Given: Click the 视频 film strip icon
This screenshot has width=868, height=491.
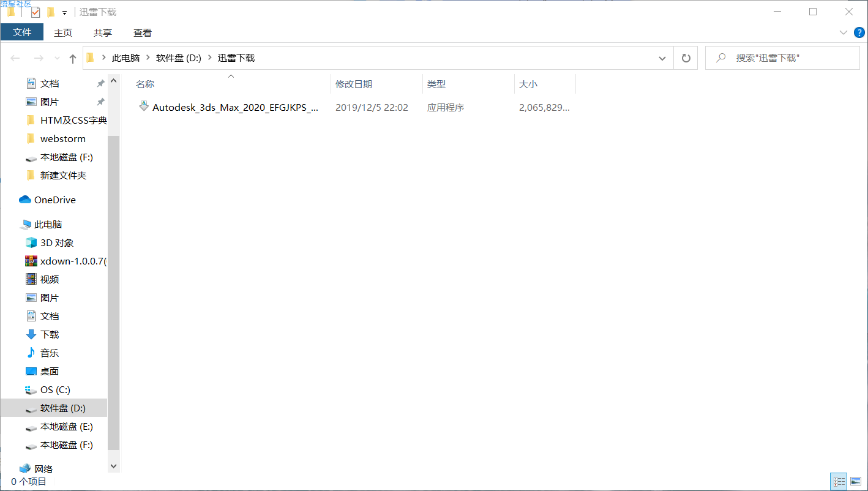Looking at the screenshot, I should tap(31, 279).
